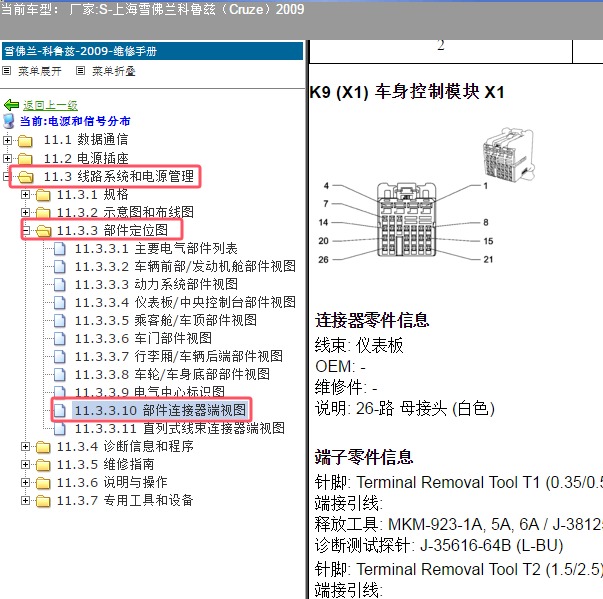The width and height of the screenshot is (603, 599).
Task: Expand the 11.3.4 诊断信息和程序 node
Action: click(25, 446)
